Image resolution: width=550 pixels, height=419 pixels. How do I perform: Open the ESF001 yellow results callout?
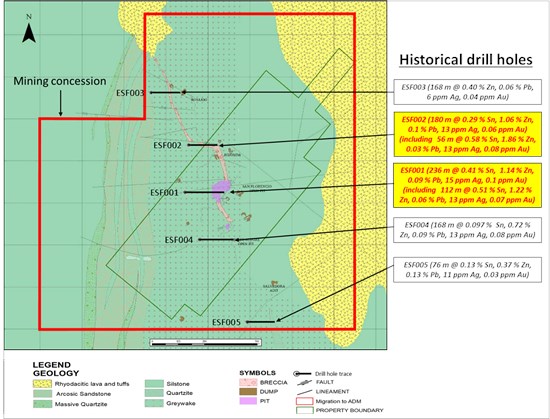pyautogui.click(x=468, y=185)
